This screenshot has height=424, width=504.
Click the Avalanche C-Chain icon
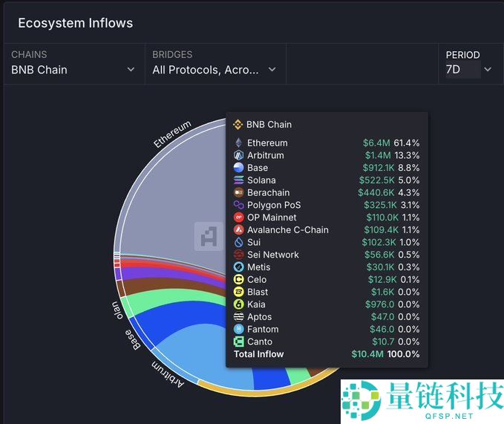[238, 230]
